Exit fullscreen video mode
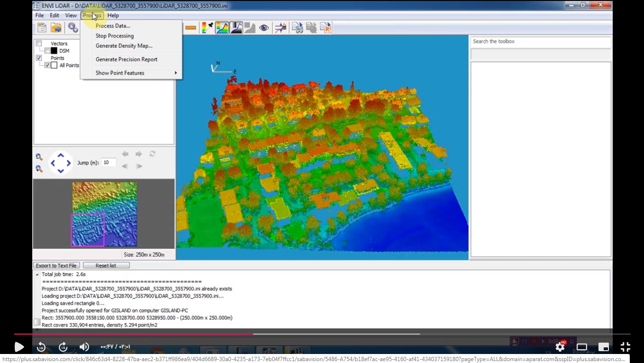 (626, 347)
